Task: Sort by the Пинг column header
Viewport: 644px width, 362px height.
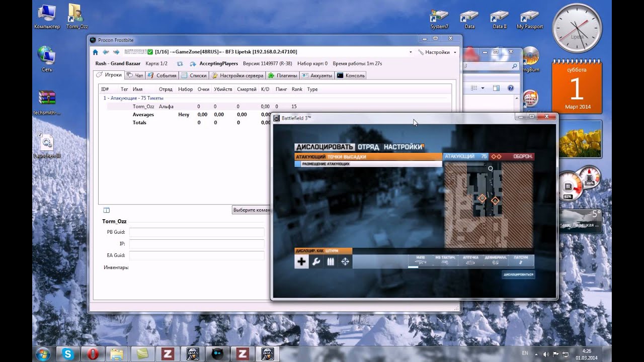Action: coord(281,89)
